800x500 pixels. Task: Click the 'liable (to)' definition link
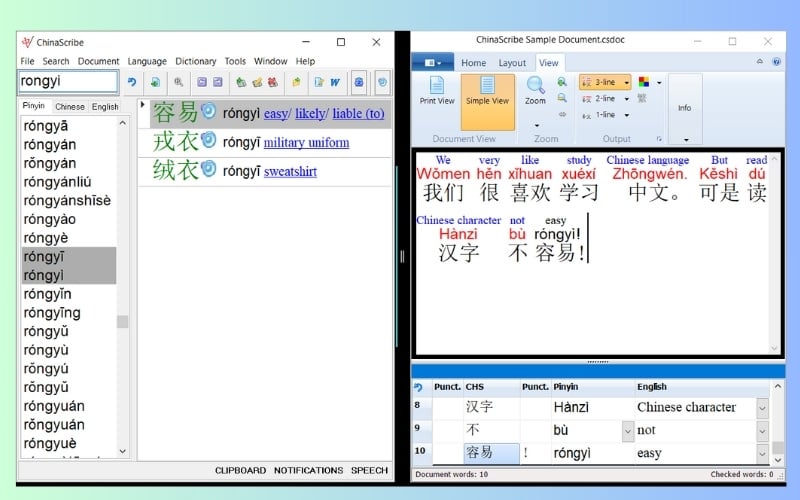coord(358,113)
